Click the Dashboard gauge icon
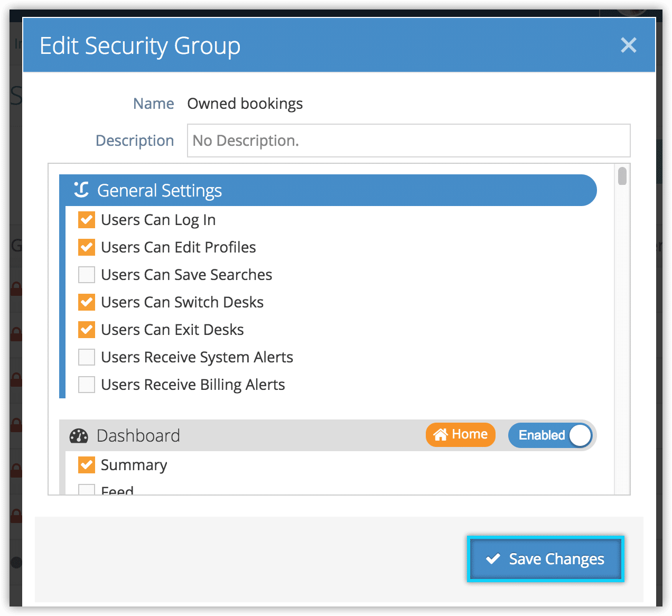672x616 pixels. [79, 436]
